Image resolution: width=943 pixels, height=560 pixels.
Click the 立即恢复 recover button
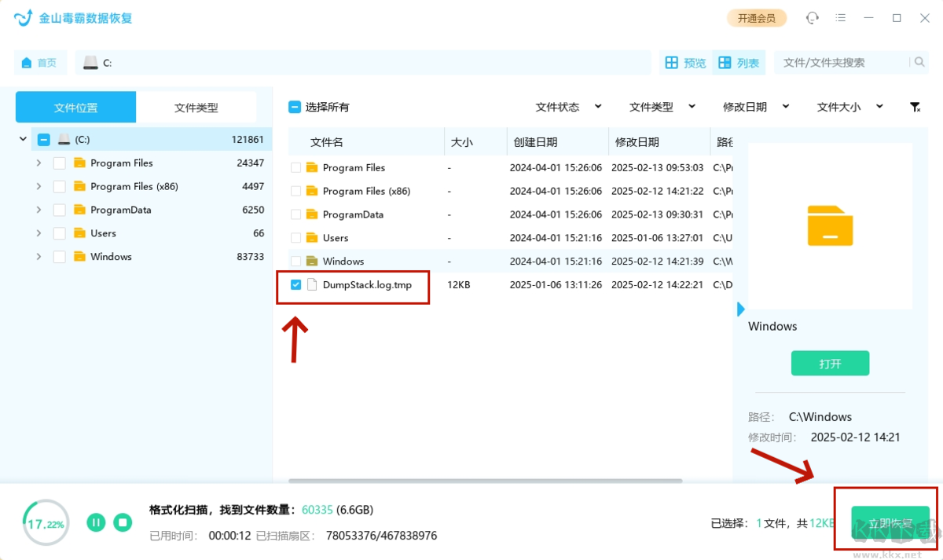pyautogui.click(x=890, y=523)
